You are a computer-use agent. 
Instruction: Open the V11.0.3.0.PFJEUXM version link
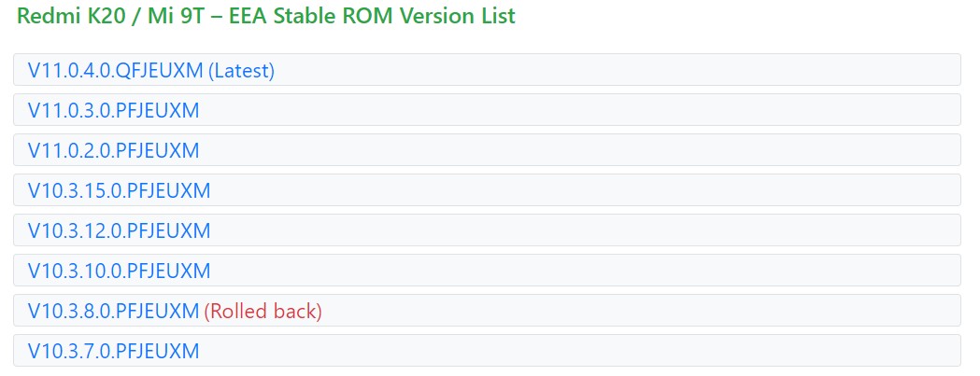tap(114, 110)
